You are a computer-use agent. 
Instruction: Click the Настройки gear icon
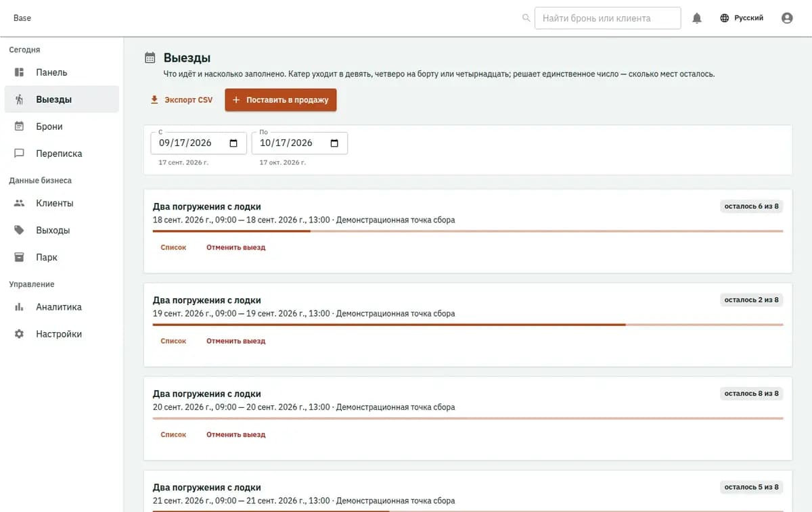pyautogui.click(x=20, y=334)
